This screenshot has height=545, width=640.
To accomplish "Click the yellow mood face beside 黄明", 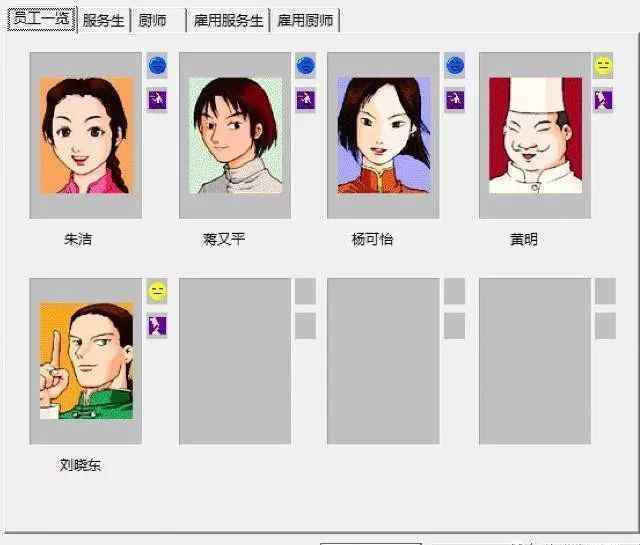I will (603, 65).
